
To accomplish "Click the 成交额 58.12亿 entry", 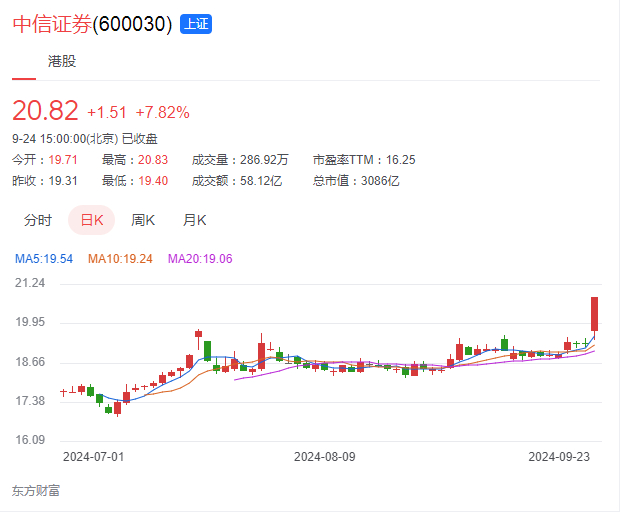I will click(x=237, y=181).
